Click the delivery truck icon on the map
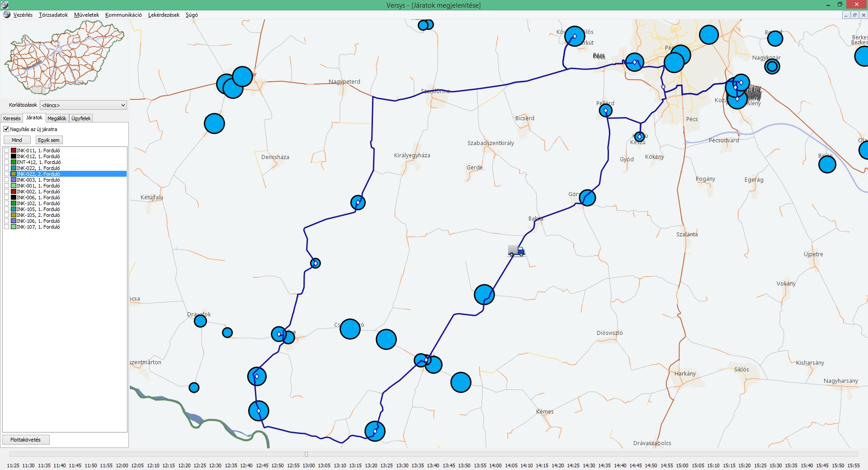 point(516,251)
